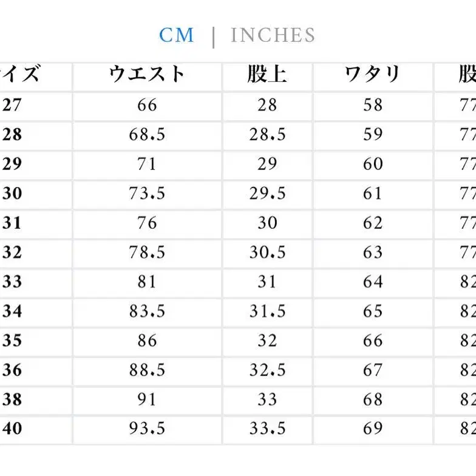Screen dimensions: 476x476
Task: Click the ウエスト value 93.5
Action: click(x=147, y=429)
